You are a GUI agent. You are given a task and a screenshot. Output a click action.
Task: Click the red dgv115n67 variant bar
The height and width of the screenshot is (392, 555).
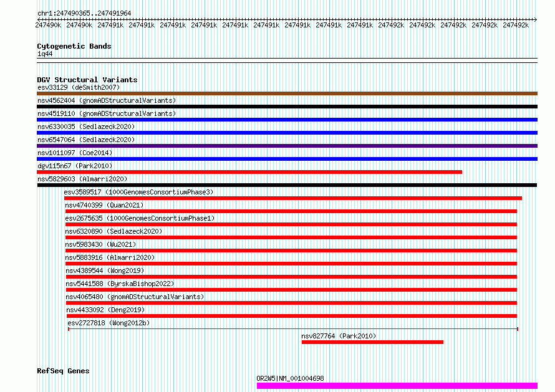(x=249, y=172)
